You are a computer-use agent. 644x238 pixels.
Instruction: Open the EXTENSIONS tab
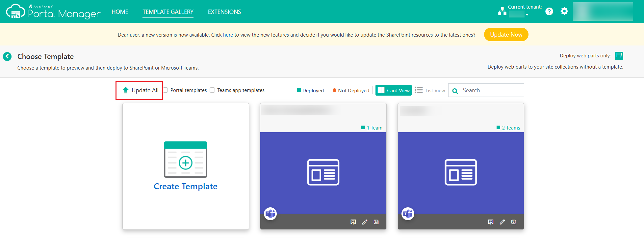click(224, 12)
